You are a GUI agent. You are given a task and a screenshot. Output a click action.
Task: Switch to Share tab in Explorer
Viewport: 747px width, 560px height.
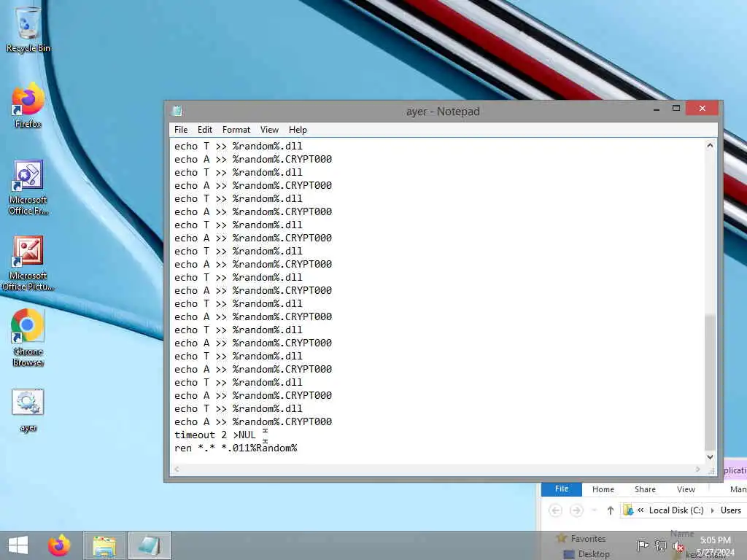click(645, 489)
